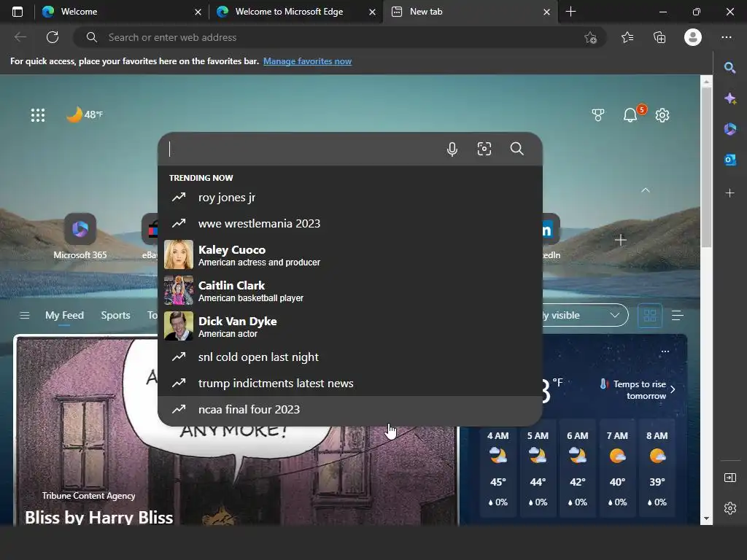The width and height of the screenshot is (747, 560).
Task: Open the Favorites list icon
Action: point(627,37)
